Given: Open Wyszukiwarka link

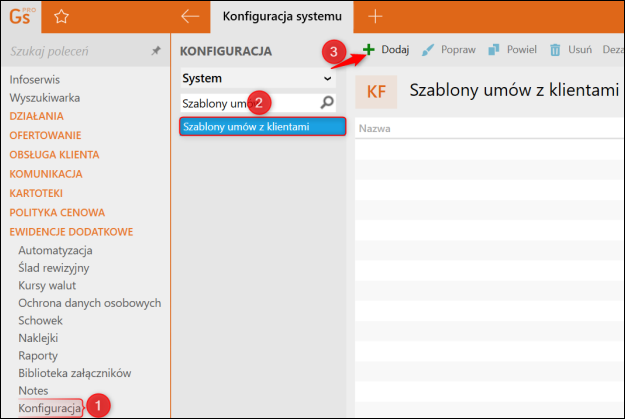Looking at the screenshot, I should pos(44,97).
